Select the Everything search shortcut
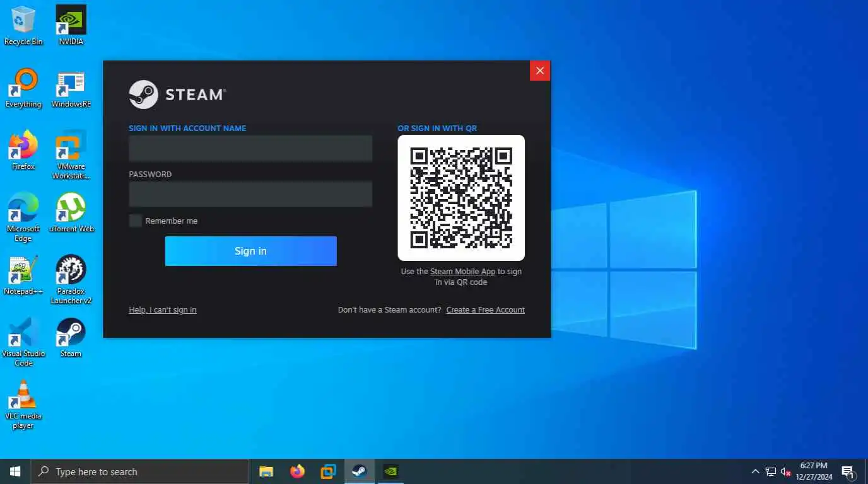 (23, 88)
